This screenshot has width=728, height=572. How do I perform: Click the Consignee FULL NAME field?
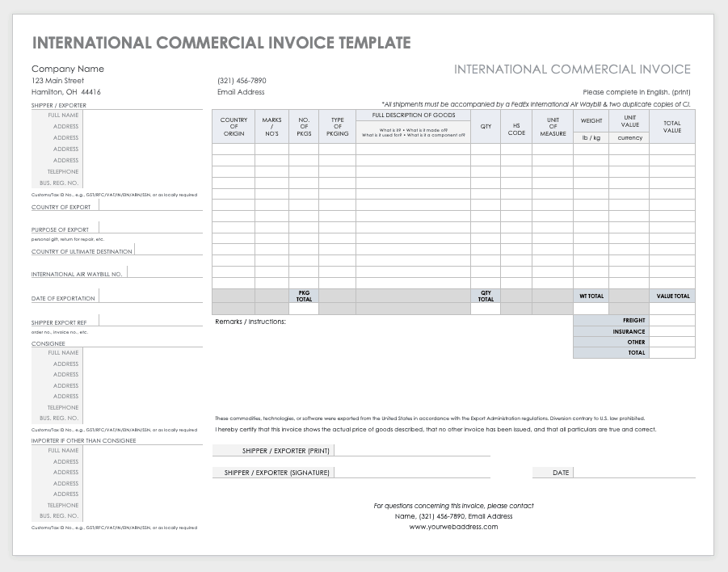[x=142, y=353]
